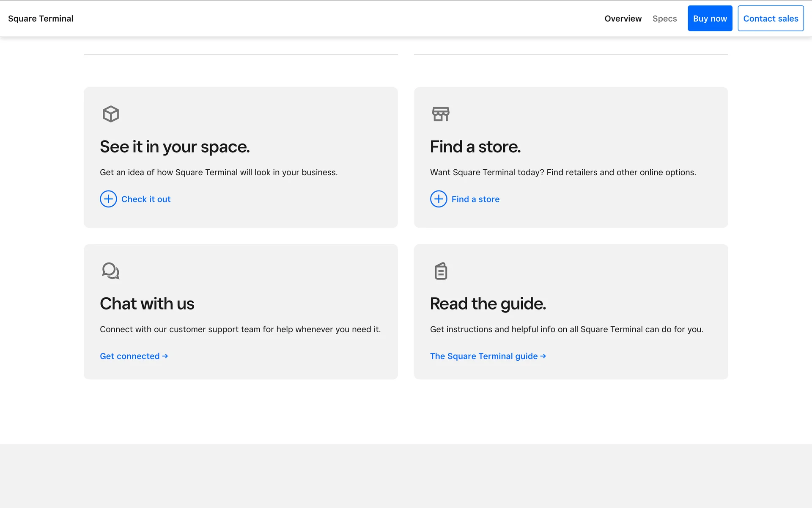Click the Square Terminal page title
Image resolution: width=812 pixels, height=508 pixels.
point(41,19)
